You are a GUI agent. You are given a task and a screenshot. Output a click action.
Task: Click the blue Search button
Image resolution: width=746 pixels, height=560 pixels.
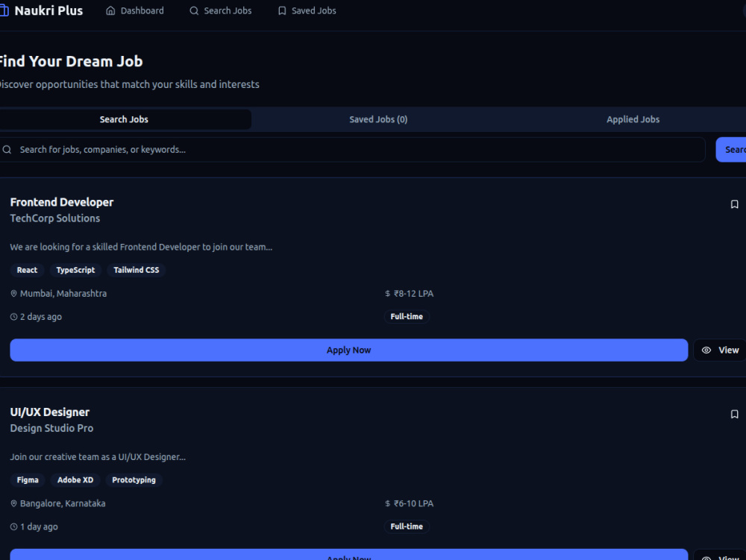click(731, 150)
